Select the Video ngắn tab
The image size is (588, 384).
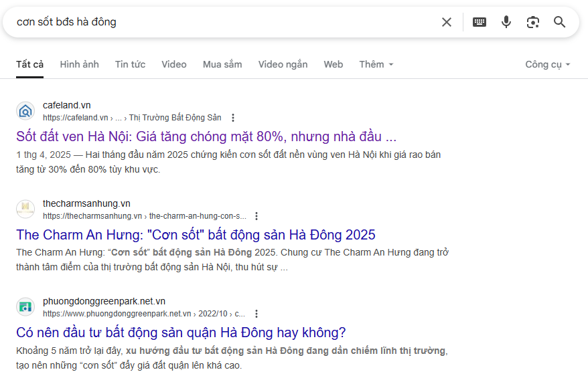click(283, 64)
